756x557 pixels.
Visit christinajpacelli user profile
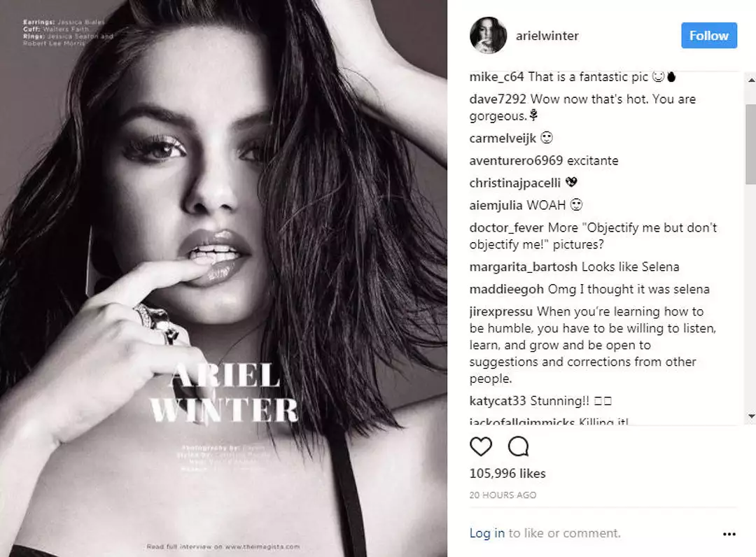pos(515,183)
